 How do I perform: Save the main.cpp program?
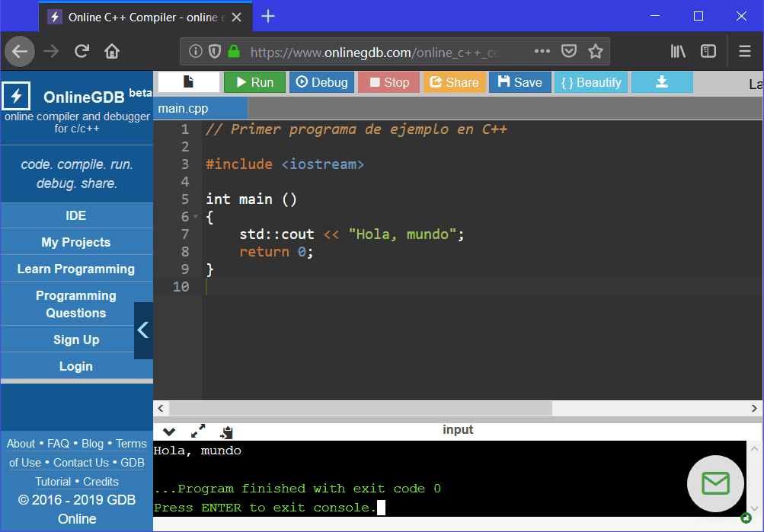click(519, 82)
